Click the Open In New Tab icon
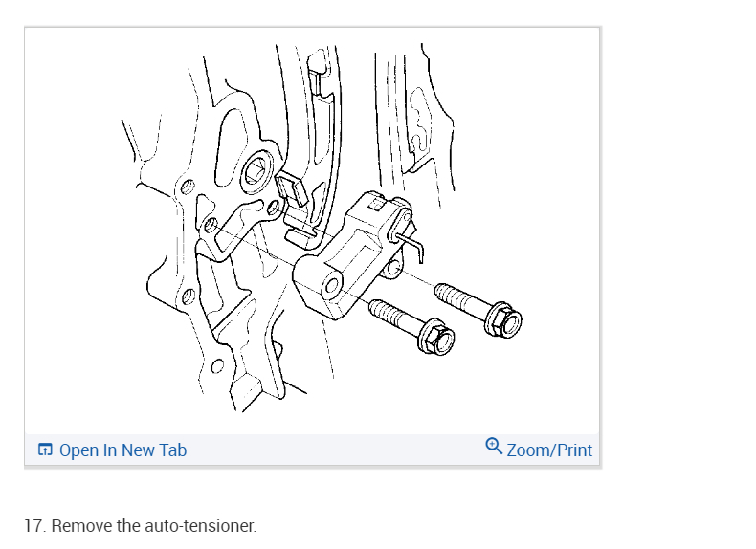This screenshot has height=549, width=756. pos(45,450)
